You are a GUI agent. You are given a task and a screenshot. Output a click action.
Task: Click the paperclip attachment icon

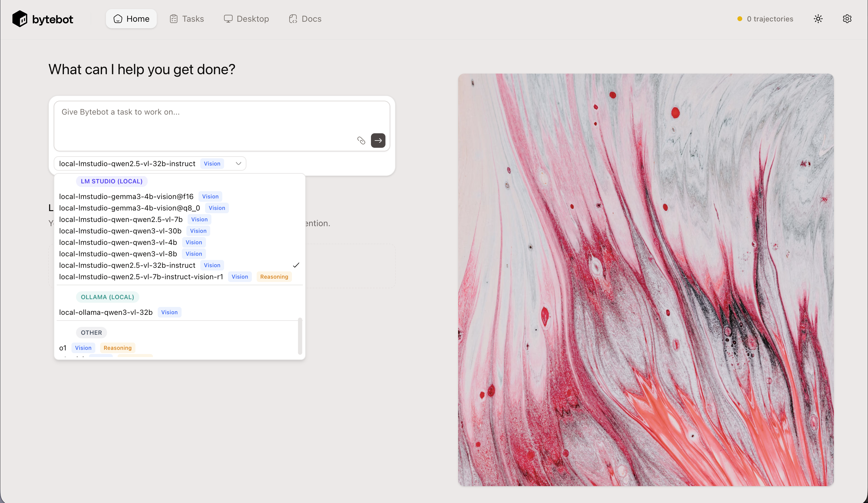(361, 141)
